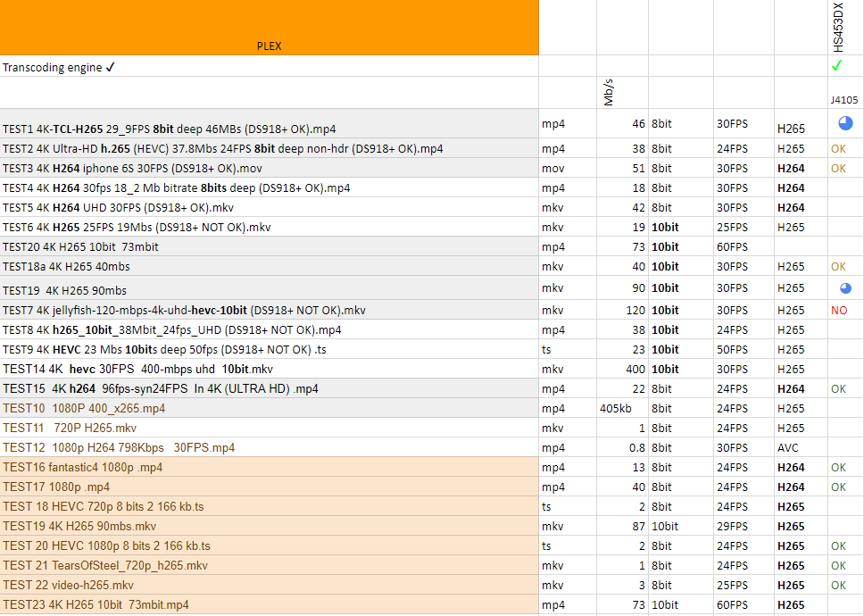The width and height of the screenshot is (864, 616).
Task: Select the 120 bitrate cell for TEST7
Action: (622, 310)
